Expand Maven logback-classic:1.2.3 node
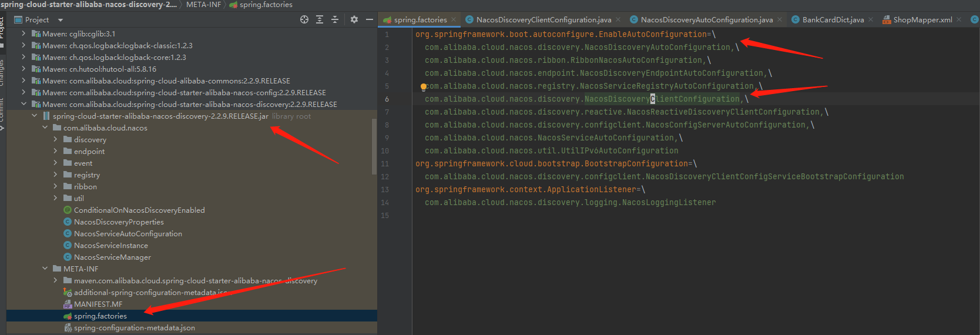This screenshot has height=335, width=980. point(24,45)
